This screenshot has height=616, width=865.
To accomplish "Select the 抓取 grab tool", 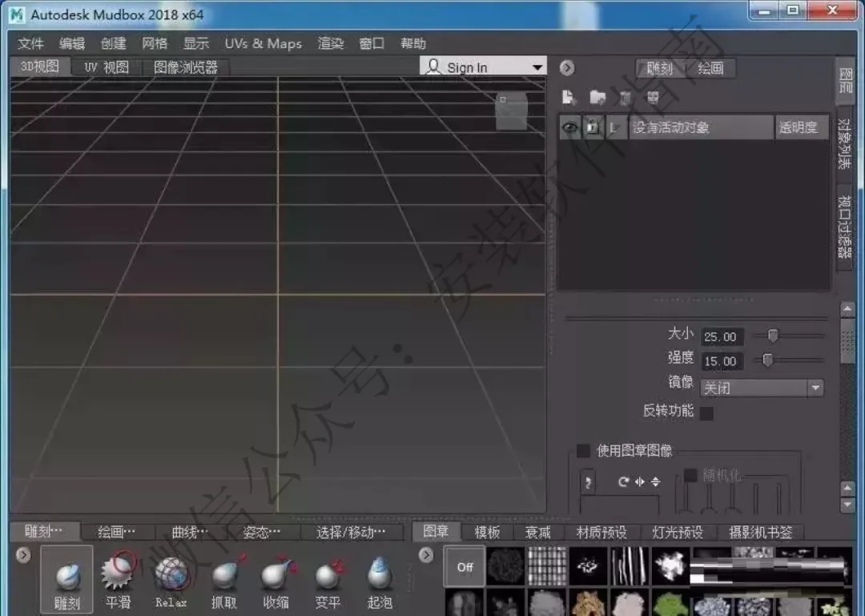I will click(223, 579).
